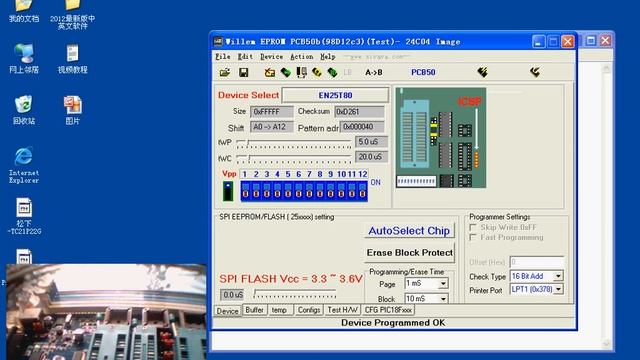The width and height of the screenshot is (640, 360).
Task: Switch to the Configs tab
Action: [x=309, y=310]
